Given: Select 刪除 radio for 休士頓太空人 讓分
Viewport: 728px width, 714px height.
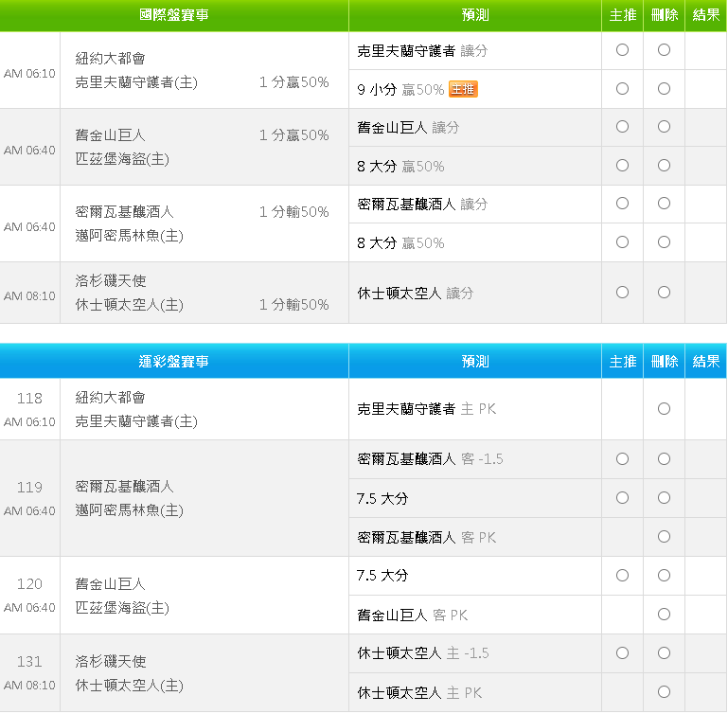Looking at the screenshot, I should pos(664,293).
